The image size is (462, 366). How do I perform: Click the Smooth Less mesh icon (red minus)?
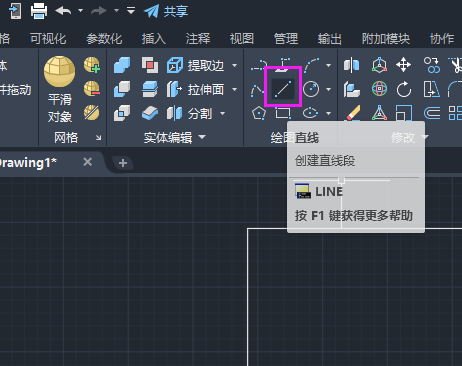[92, 89]
